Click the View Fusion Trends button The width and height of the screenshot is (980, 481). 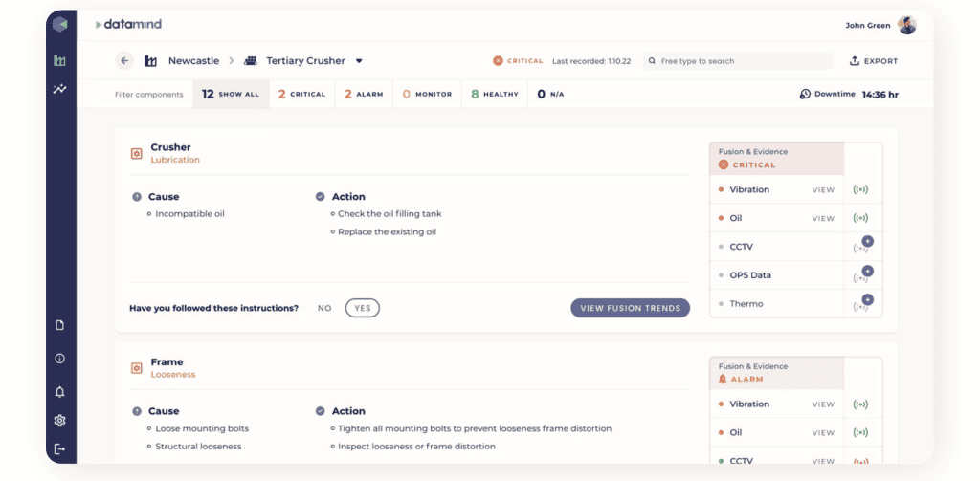pyautogui.click(x=630, y=308)
